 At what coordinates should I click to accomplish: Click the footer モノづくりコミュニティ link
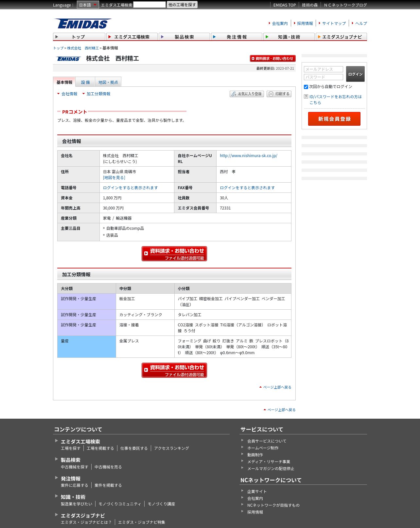120,504
